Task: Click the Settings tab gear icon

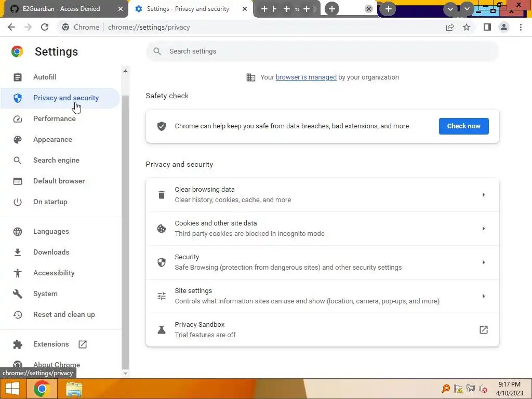Action: (x=138, y=9)
